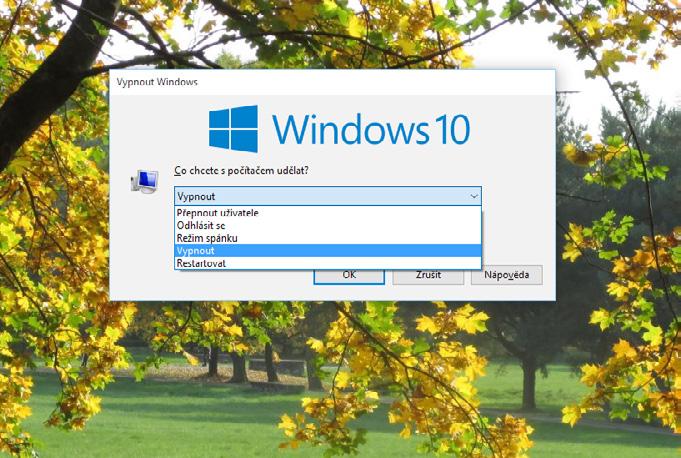The height and width of the screenshot is (458, 681).
Task: Click the Windows 10 logo banner
Action: [339, 129]
